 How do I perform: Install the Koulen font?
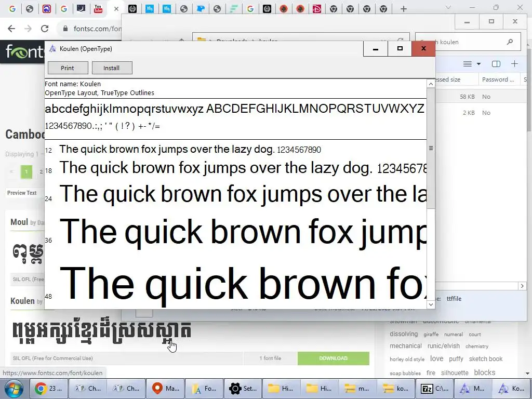click(112, 68)
